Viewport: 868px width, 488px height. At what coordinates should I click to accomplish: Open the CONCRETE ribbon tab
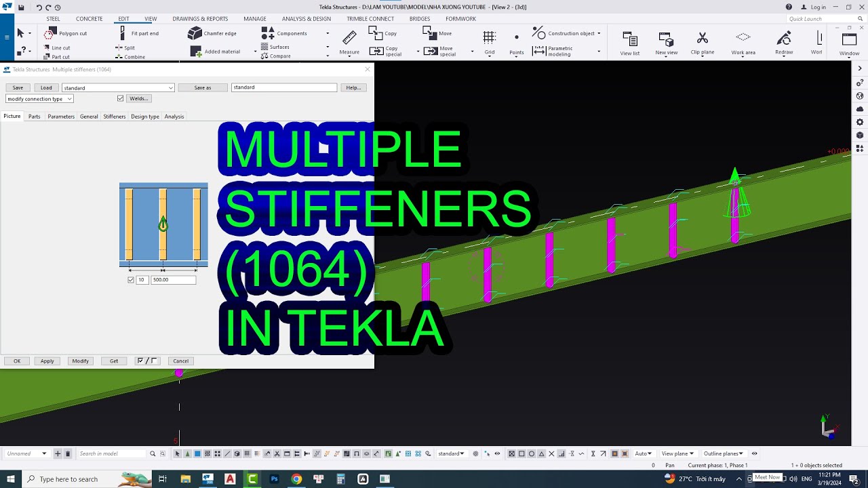click(90, 19)
